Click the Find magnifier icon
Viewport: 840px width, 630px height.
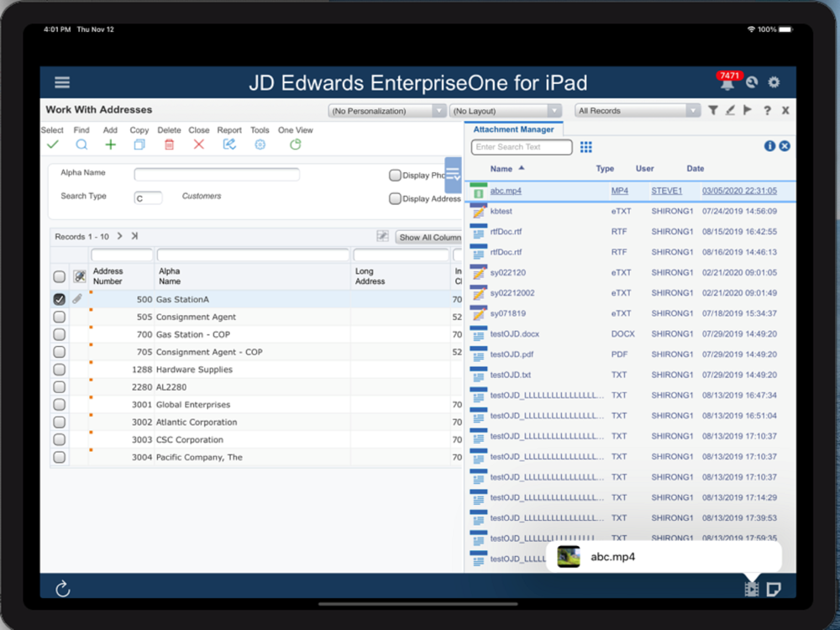[81, 144]
